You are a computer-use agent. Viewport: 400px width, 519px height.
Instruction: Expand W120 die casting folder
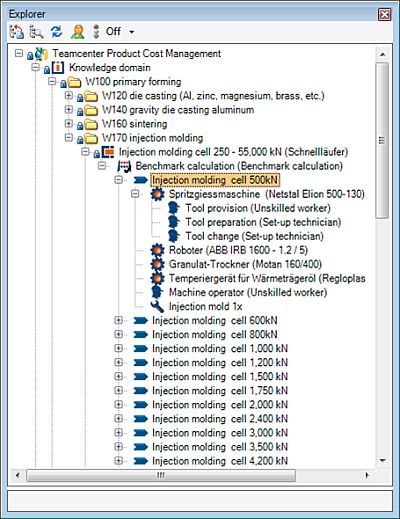(69, 96)
